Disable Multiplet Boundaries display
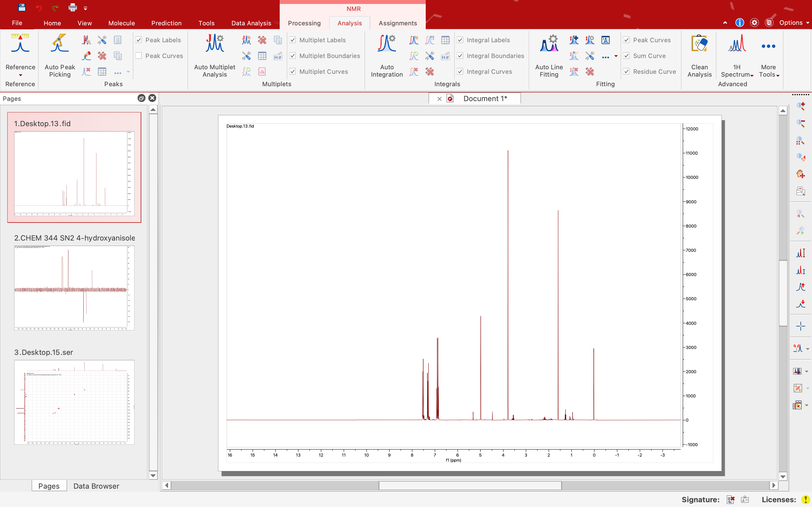The width and height of the screenshot is (812, 507). click(292, 56)
